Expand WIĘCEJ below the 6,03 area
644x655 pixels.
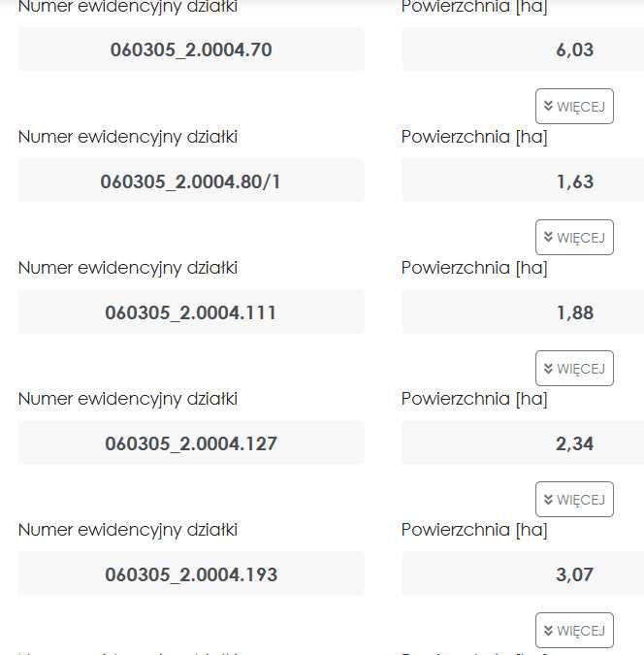pyautogui.click(x=574, y=106)
